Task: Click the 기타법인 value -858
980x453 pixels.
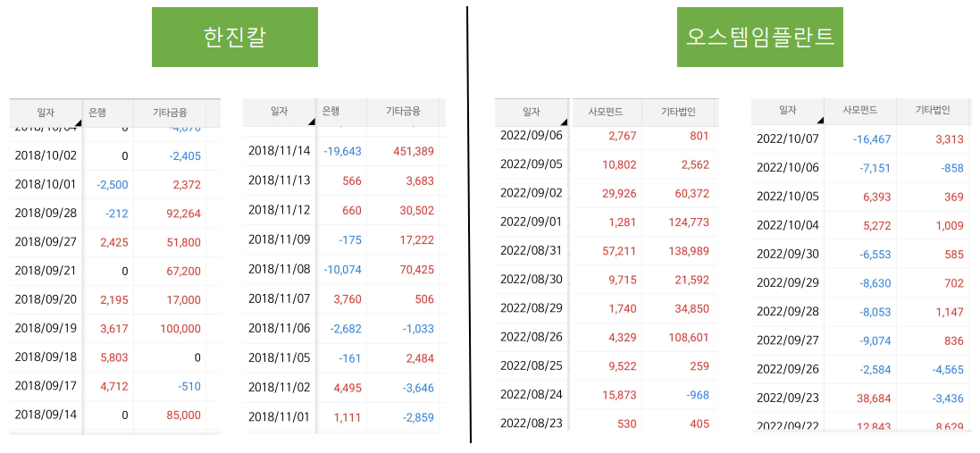Action: coord(951,168)
